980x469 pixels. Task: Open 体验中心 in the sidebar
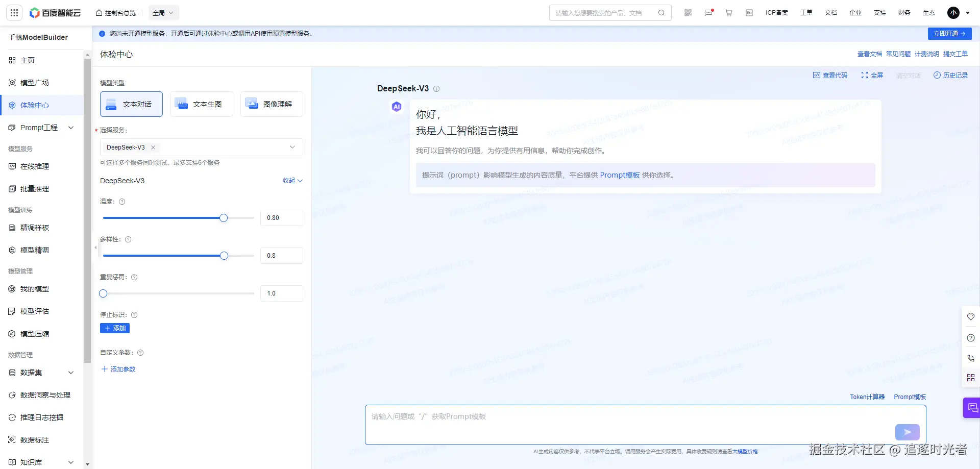tap(42, 105)
